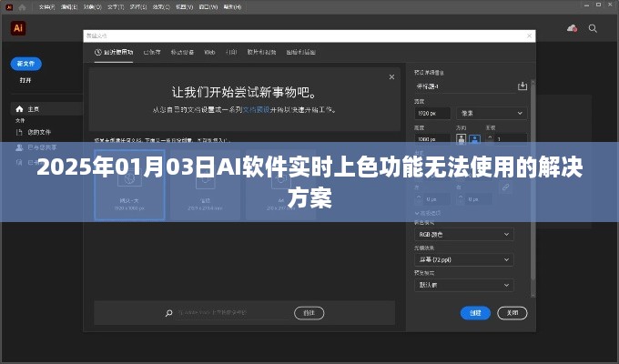Open the 对象(O) menu
The height and width of the screenshot is (364, 619).
coord(92,7)
